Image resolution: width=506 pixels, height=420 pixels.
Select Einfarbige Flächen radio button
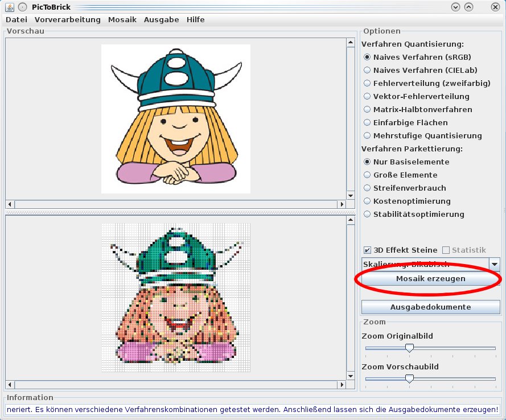coord(406,122)
